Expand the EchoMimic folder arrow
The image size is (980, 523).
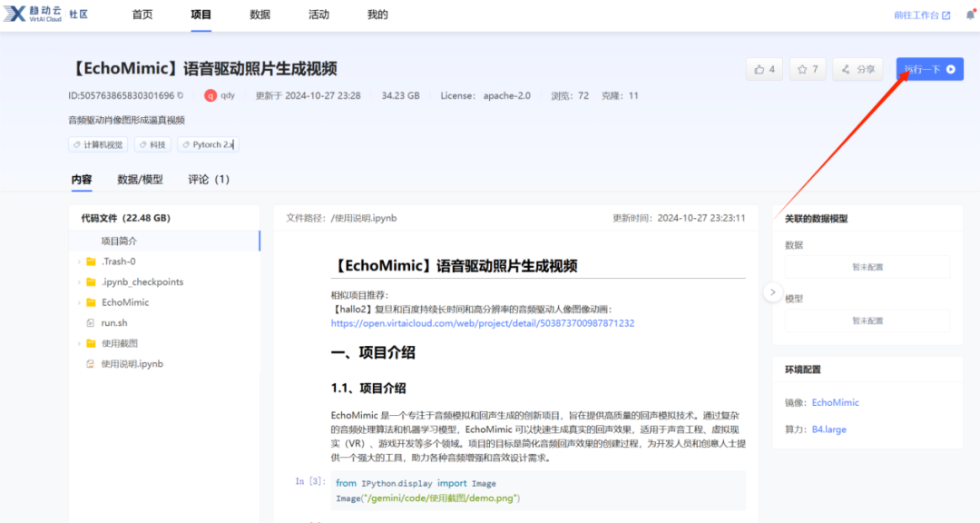pyautogui.click(x=79, y=302)
